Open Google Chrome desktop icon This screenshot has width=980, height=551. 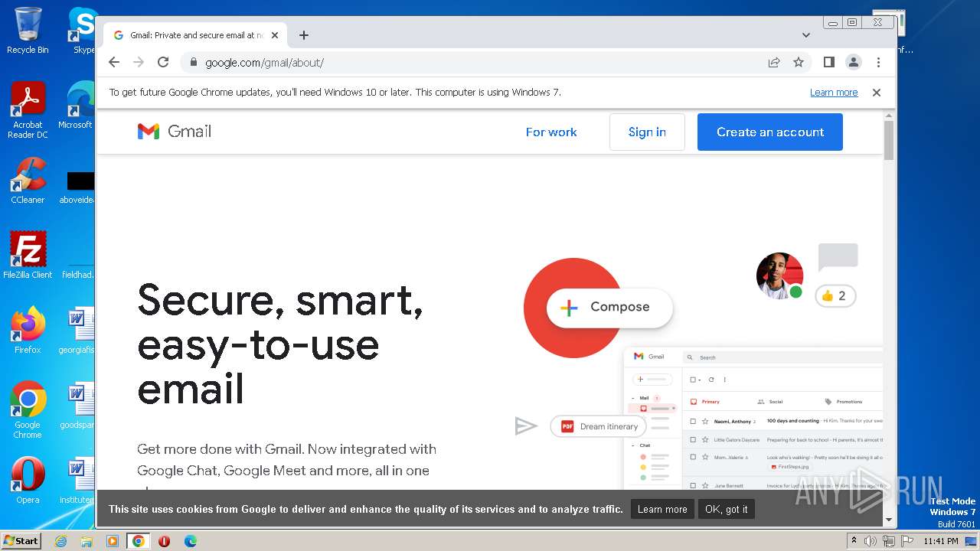[x=28, y=410]
